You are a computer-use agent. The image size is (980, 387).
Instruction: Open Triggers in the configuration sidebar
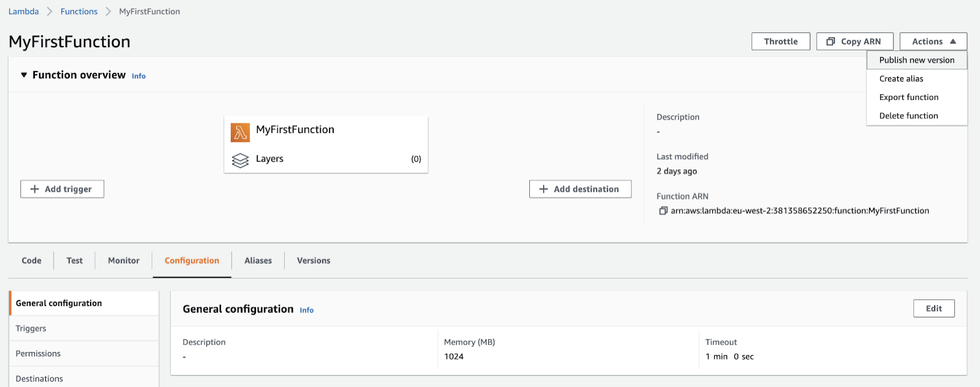pos(84,328)
